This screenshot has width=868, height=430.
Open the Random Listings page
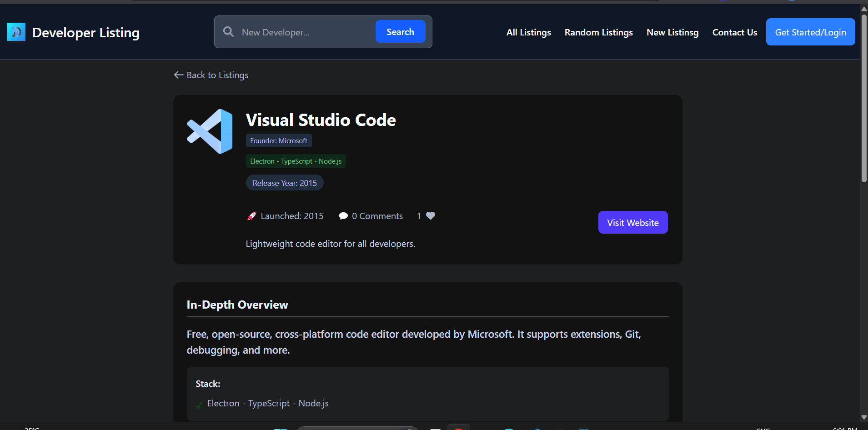[x=599, y=32]
